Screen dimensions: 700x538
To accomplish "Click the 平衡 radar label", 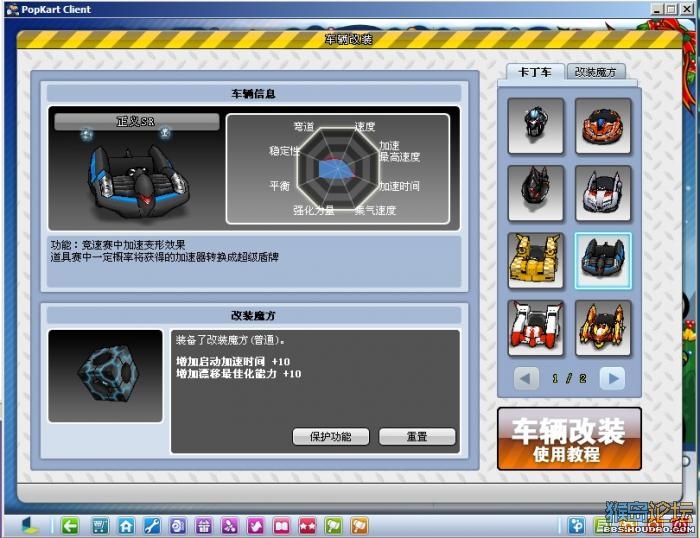I will [x=279, y=185].
